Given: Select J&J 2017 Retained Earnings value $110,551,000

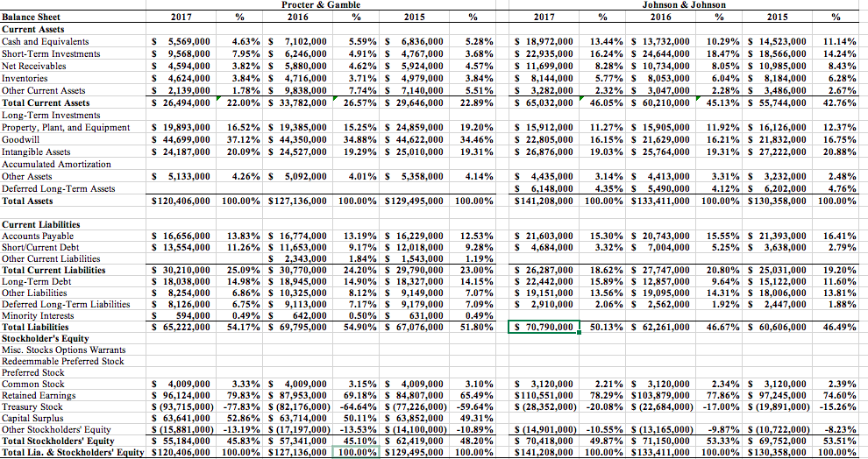Looking at the screenshot, I should [x=544, y=395].
